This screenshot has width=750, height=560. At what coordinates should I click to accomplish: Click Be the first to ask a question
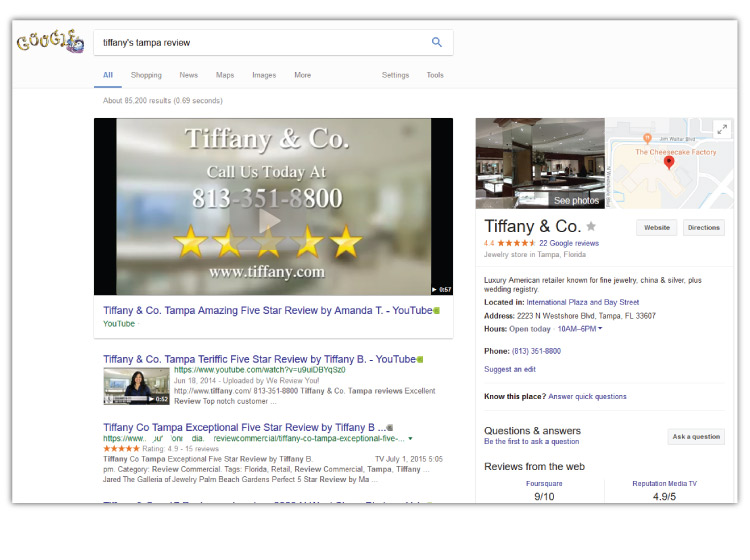click(531, 441)
